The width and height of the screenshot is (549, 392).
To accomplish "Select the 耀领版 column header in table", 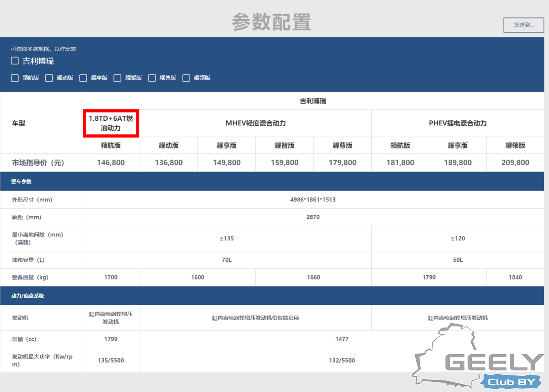I will coord(515,145).
